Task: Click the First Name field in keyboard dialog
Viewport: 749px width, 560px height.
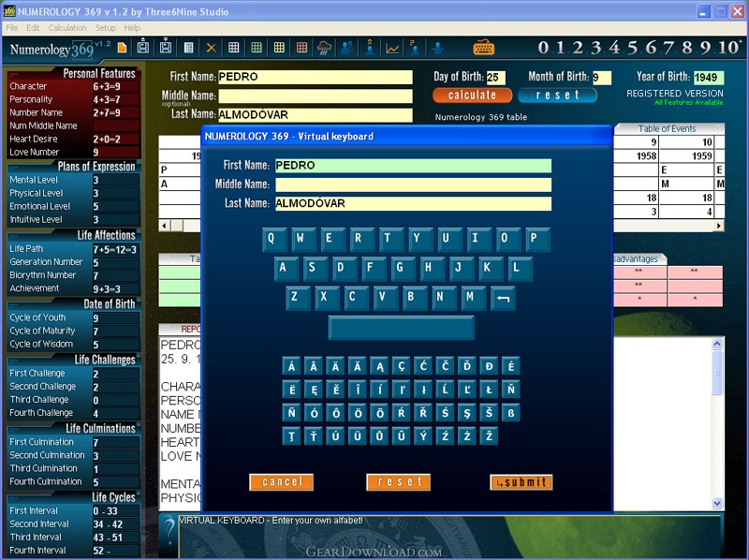Action: coord(413,166)
